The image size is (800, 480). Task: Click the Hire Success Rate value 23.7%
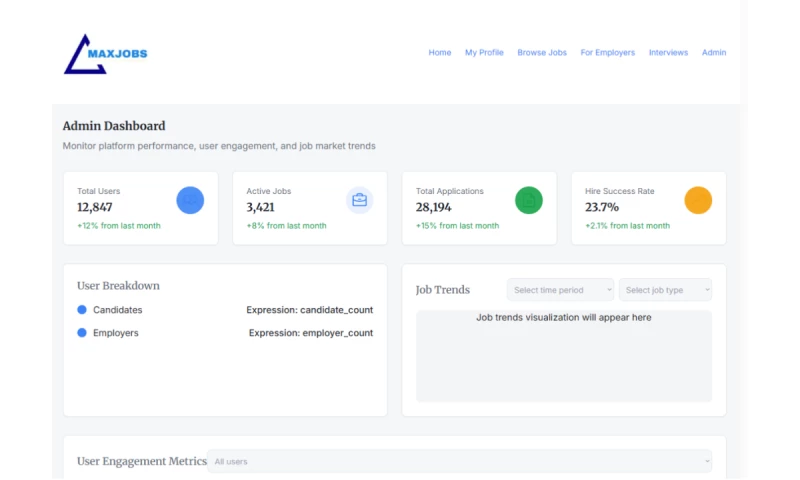[x=602, y=207]
